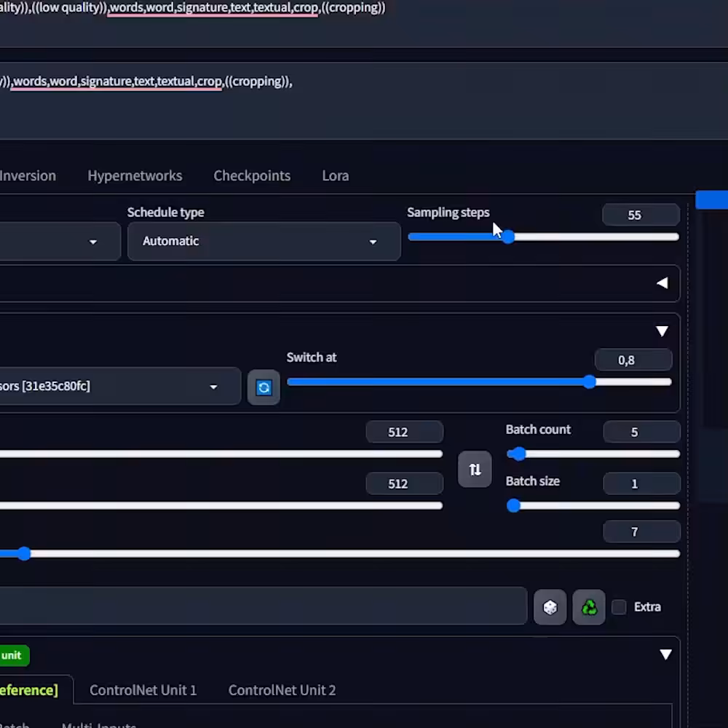This screenshot has height=728, width=728.
Task: Select the ControlNet Unit 1 tab
Action: pyautogui.click(x=143, y=690)
